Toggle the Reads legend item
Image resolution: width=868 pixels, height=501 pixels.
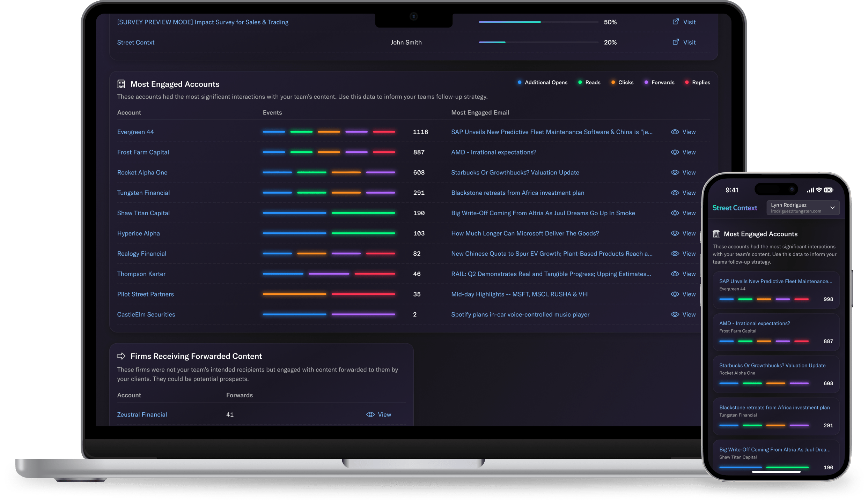coord(589,82)
